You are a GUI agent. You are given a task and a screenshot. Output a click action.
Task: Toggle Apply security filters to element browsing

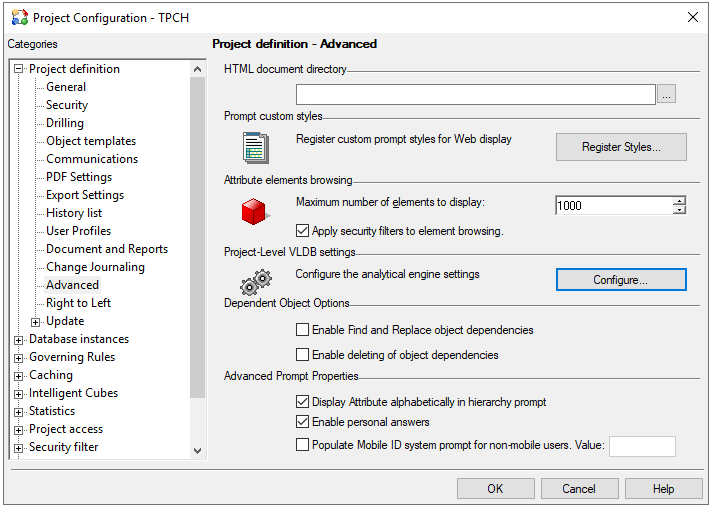pyautogui.click(x=303, y=231)
